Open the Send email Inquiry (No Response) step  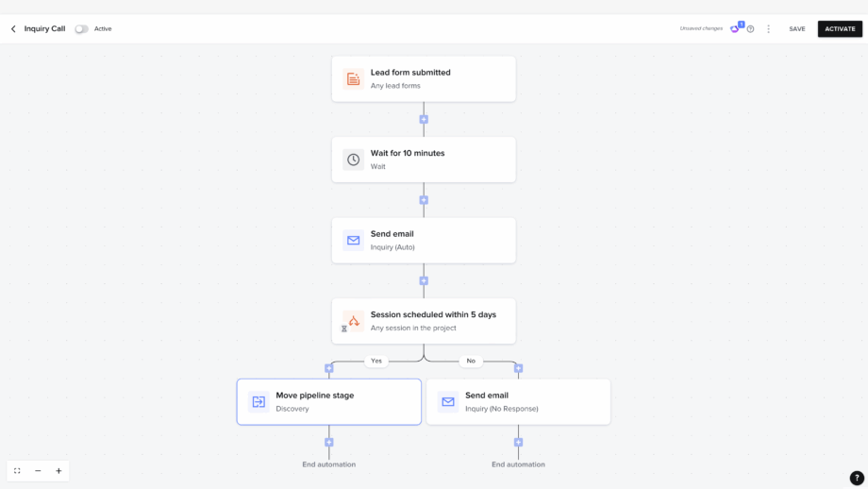point(518,402)
